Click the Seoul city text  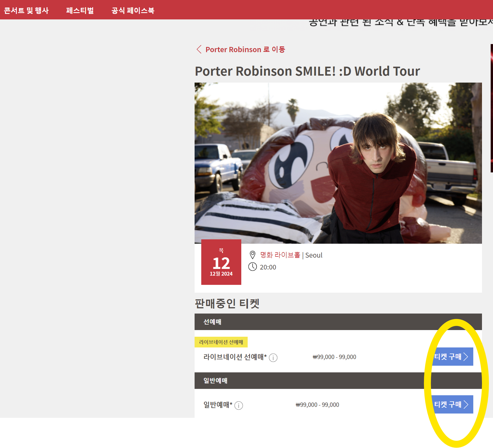click(x=314, y=255)
